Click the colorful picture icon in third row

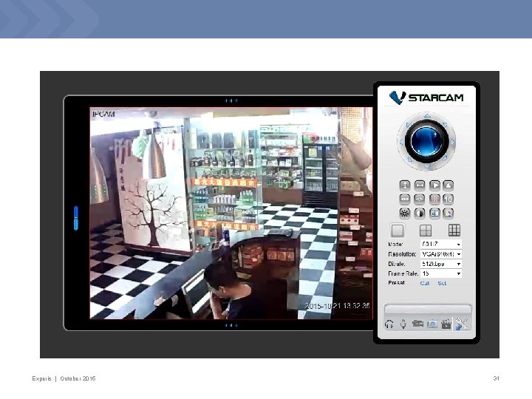(x=449, y=213)
